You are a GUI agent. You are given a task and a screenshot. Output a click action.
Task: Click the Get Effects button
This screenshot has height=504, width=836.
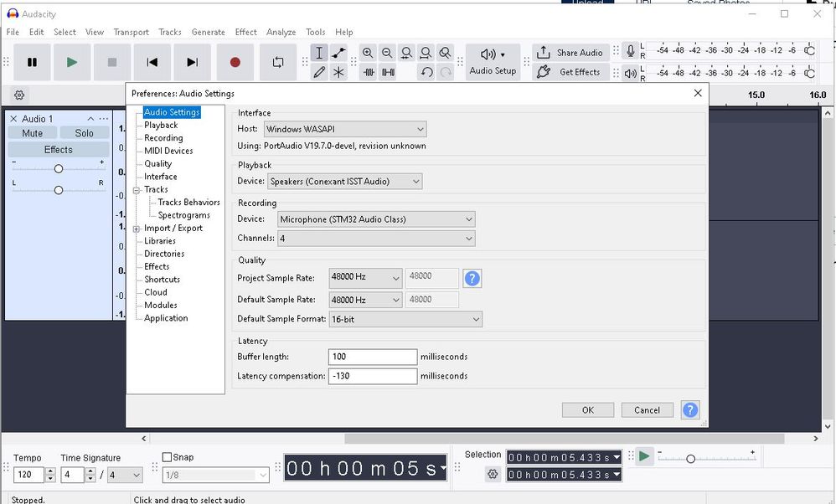pyautogui.click(x=570, y=72)
